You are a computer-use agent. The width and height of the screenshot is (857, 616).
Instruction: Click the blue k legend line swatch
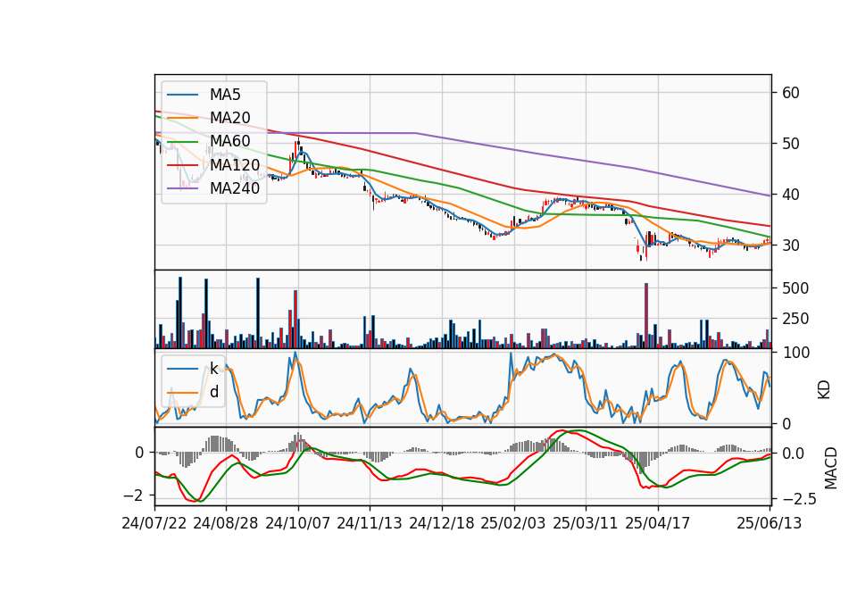[182, 369]
